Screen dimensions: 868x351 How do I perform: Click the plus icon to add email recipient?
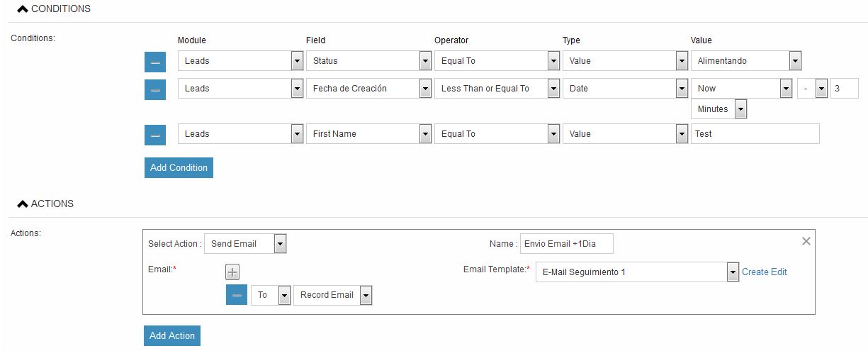pos(232,272)
